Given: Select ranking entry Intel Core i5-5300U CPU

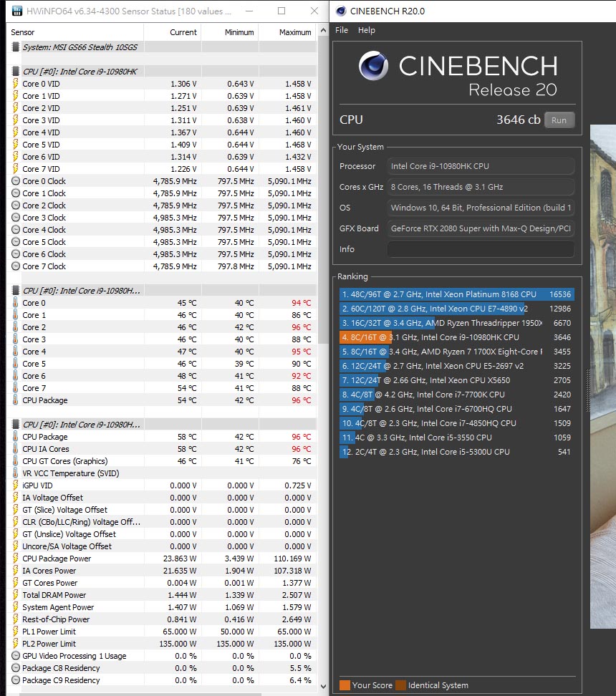Looking at the screenshot, I should tap(456, 452).
